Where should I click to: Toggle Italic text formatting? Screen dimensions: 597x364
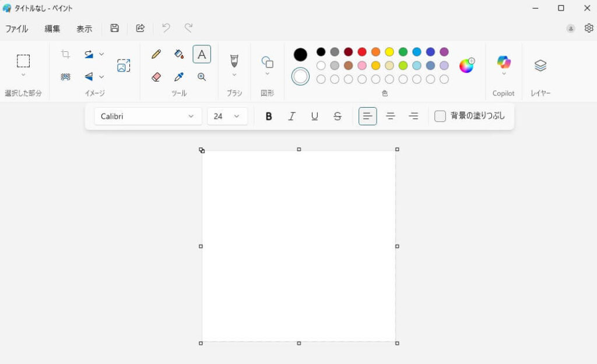pyautogui.click(x=292, y=116)
